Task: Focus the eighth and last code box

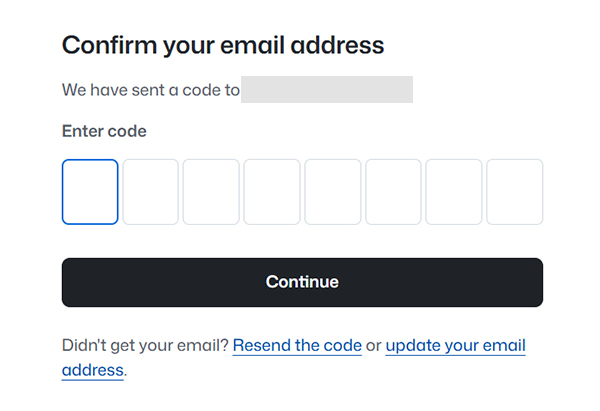Action: tap(515, 192)
